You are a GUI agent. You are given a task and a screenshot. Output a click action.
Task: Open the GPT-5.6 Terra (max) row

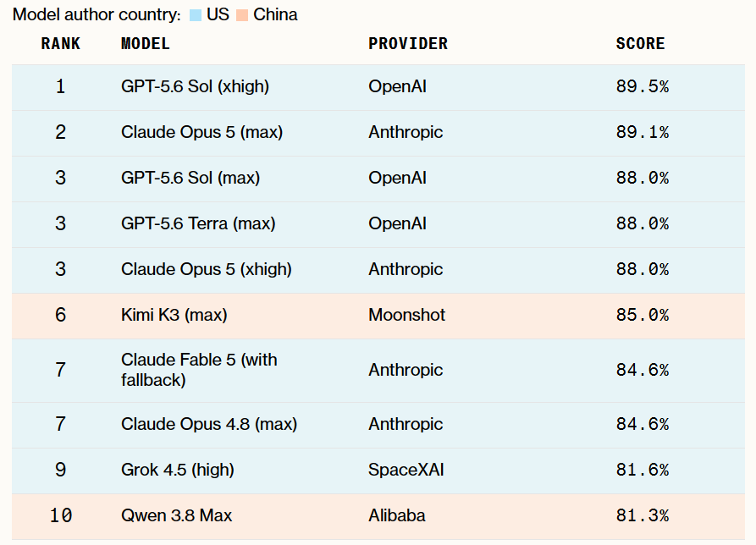pos(378,224)
